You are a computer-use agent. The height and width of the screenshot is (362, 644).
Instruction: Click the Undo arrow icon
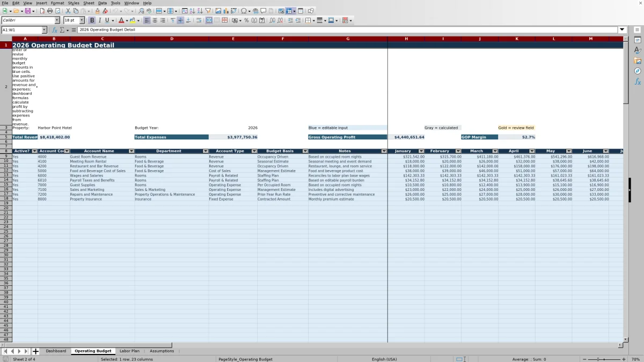115,11
